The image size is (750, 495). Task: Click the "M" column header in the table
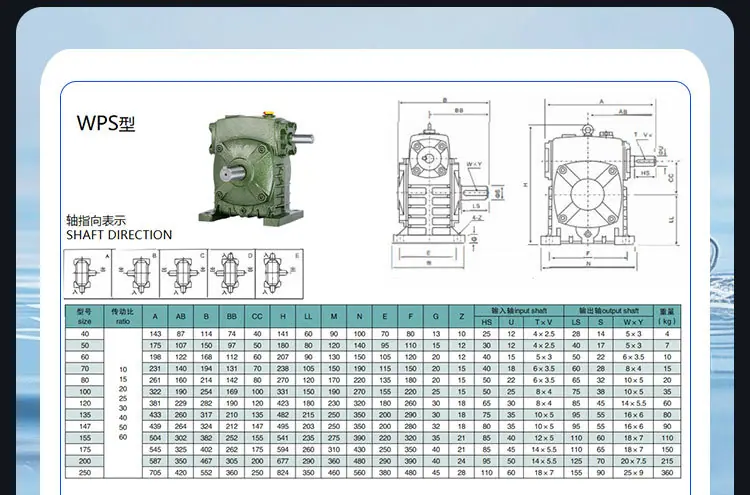click(334, 316)
